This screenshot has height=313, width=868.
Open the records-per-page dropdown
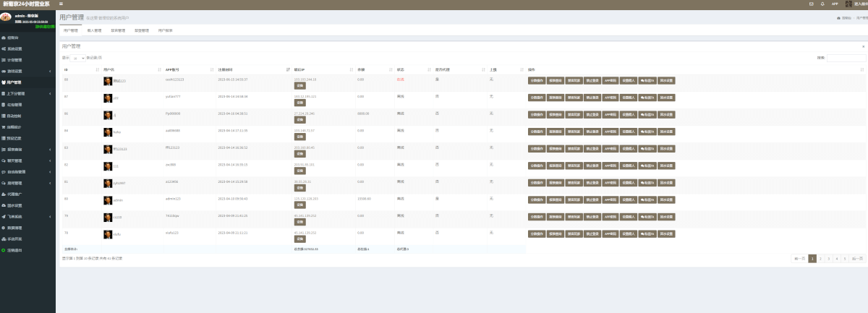(79, 58)
